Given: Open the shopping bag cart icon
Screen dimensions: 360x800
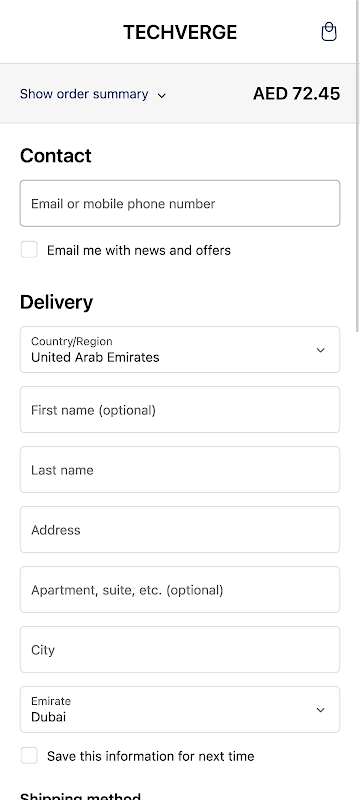Looking at the screenshot, I should [329, 32].
